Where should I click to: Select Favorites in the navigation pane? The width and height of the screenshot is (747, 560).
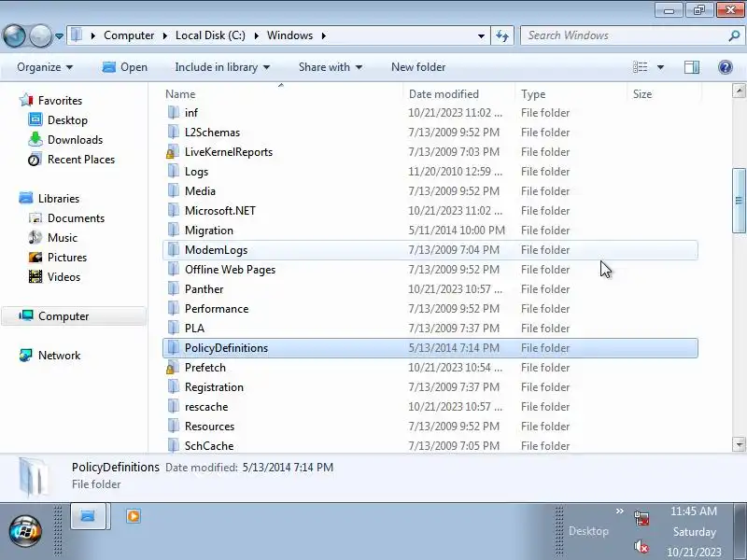click(x=60, y=101)
